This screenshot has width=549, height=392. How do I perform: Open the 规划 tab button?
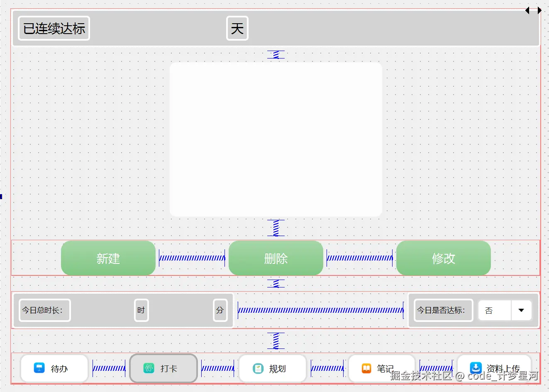click(x=273, y=368)
